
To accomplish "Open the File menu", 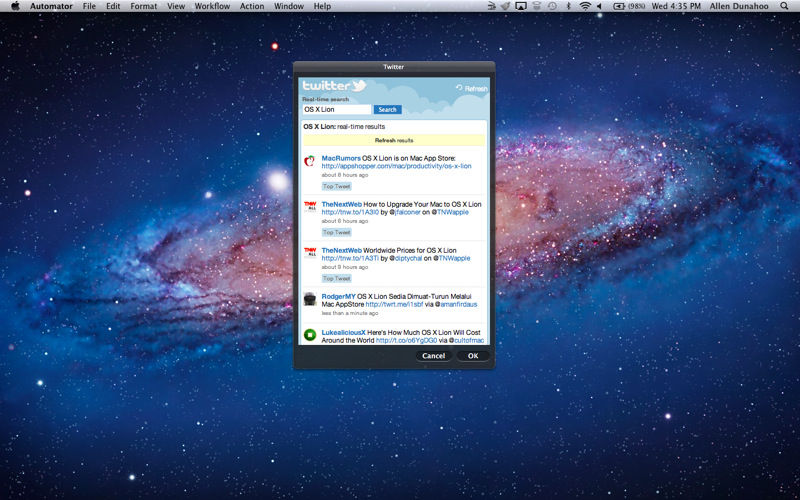I will coord(89,6).
